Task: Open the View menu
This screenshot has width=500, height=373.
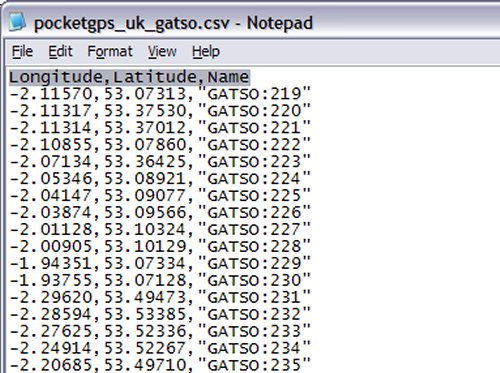Action: pos(162,52)
